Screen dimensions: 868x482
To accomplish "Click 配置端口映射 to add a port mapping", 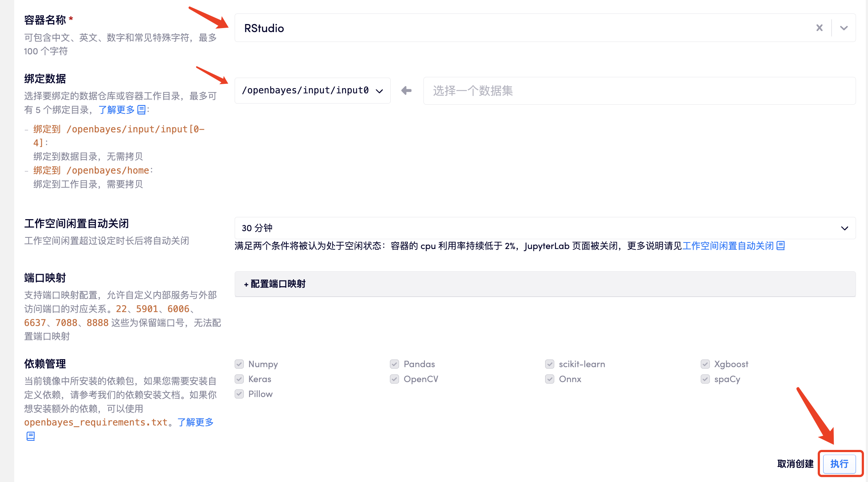I will (275, 284).
